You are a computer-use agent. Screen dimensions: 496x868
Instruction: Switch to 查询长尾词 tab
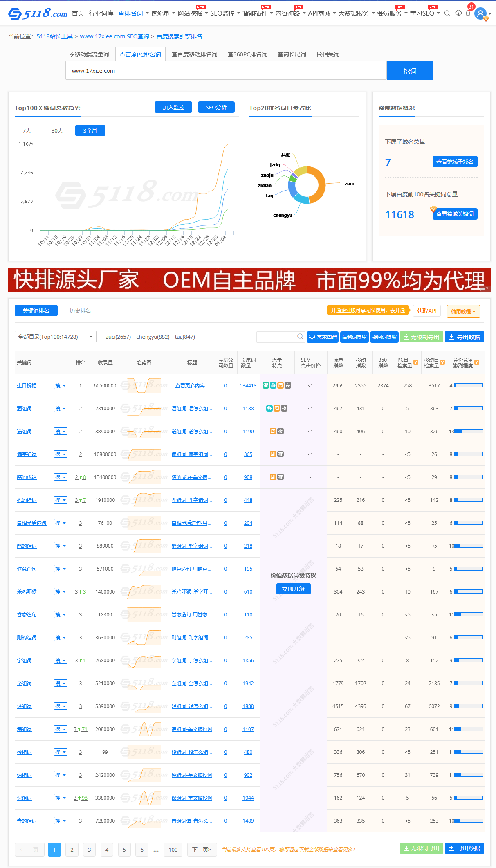pos(292,54)
